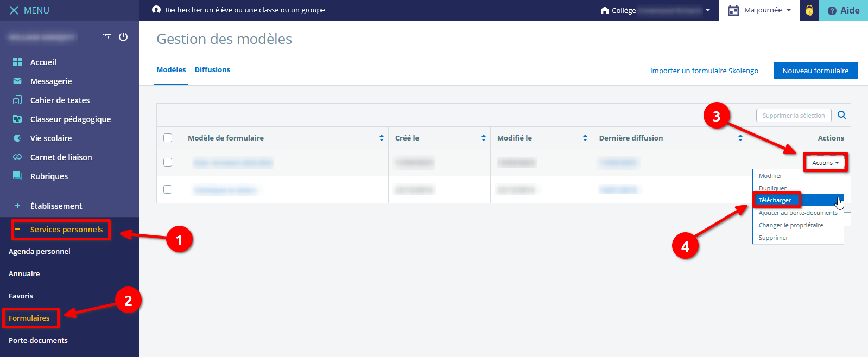Check the second form row checkbox

click(168, 189)
